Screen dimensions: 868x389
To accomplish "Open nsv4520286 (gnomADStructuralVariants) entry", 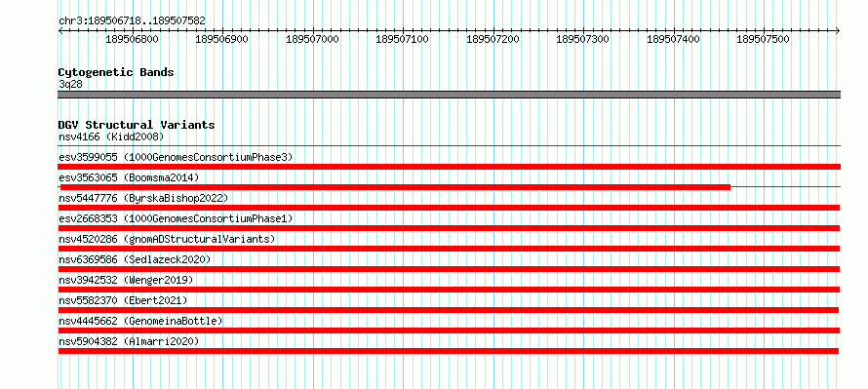I will (x=167, y=239).
